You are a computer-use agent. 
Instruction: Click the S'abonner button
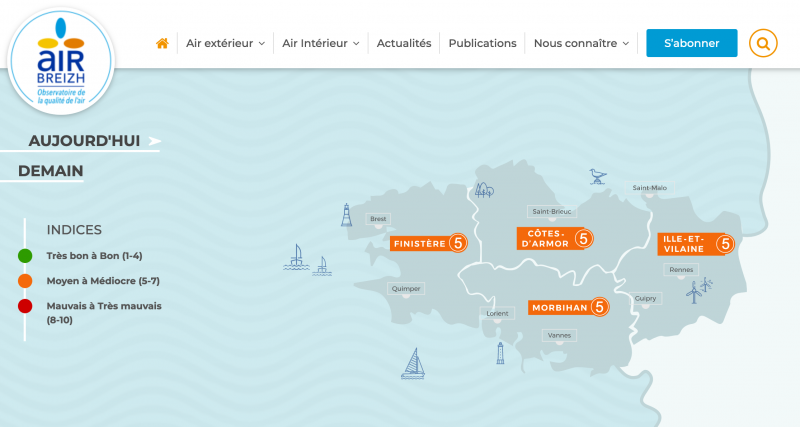pos(691,43)
